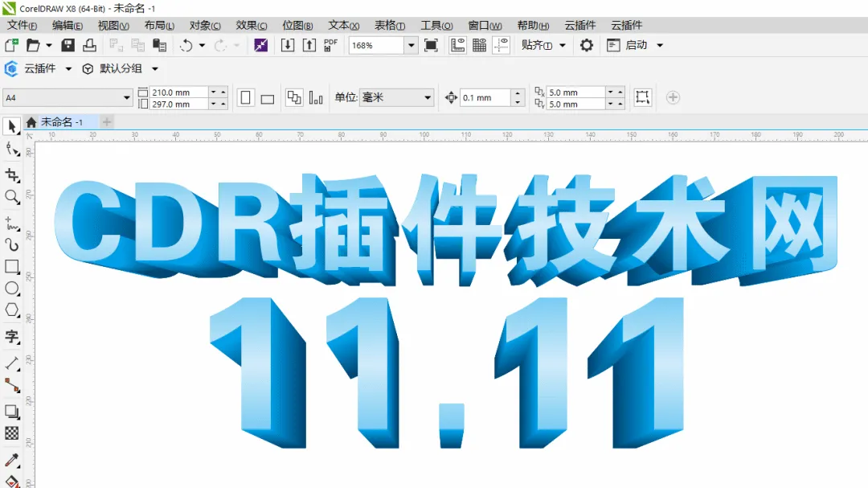
Task: Expand the undo history dropdown
Action: [x=202, y=45]
